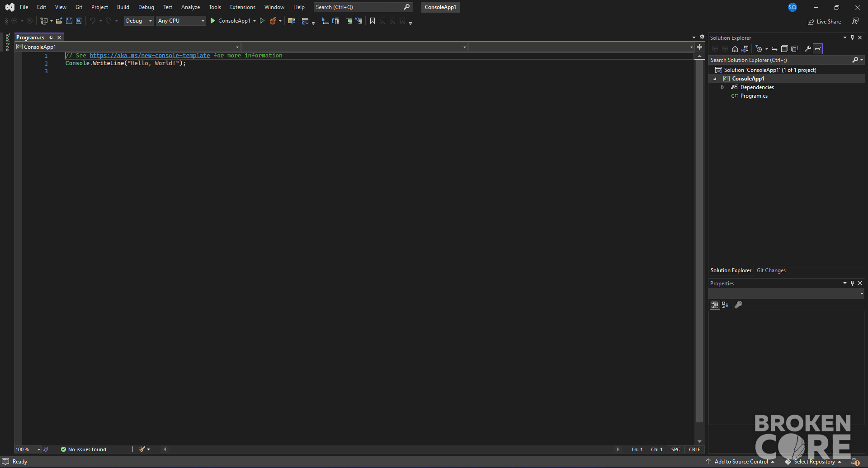Click the Save All toolbar icon
Screen dimensions: 868x468
point(79,21)
